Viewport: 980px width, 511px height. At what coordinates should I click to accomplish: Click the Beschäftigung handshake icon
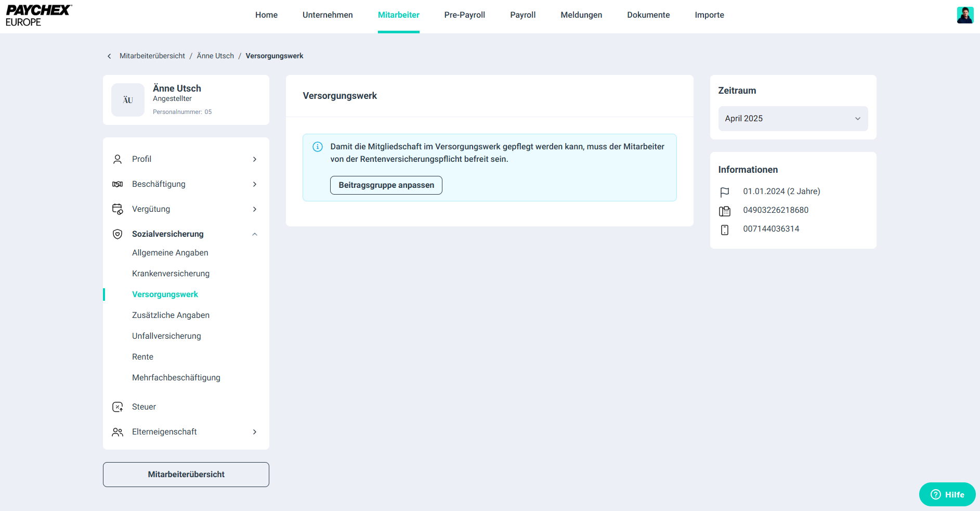coord(117,184)
